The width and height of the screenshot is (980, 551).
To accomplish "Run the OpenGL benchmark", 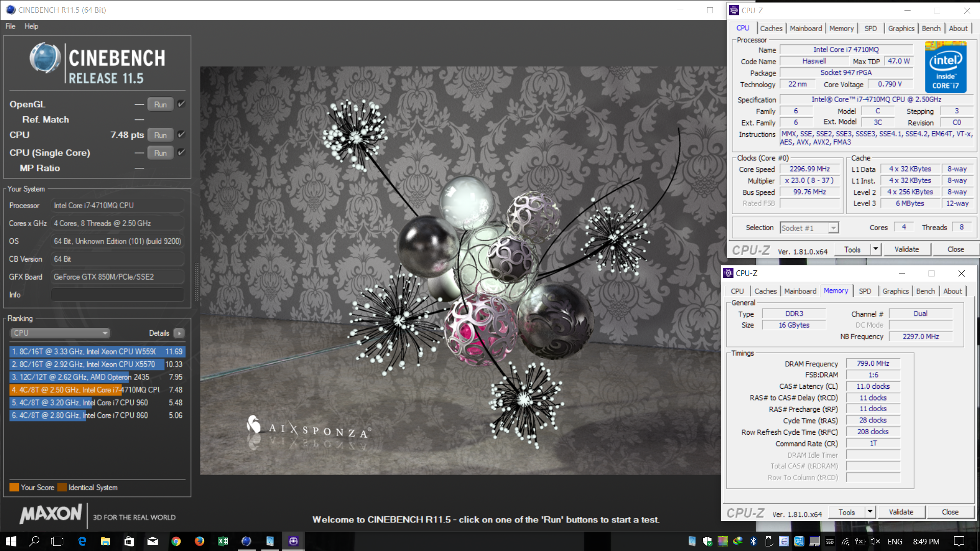I will (x=160, y=104).
